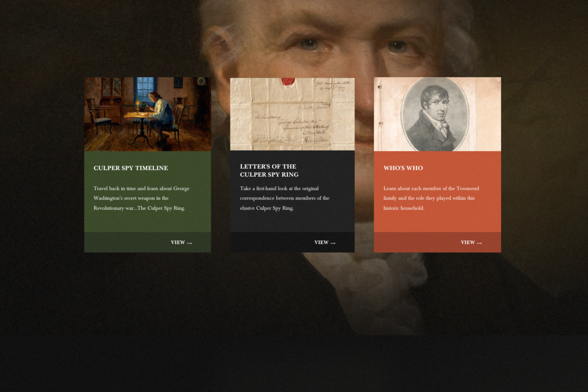Open the engraved oval portrait thumbnail
Image resolution: width=588 pixels, height=392 pixels.
(437, 114)
